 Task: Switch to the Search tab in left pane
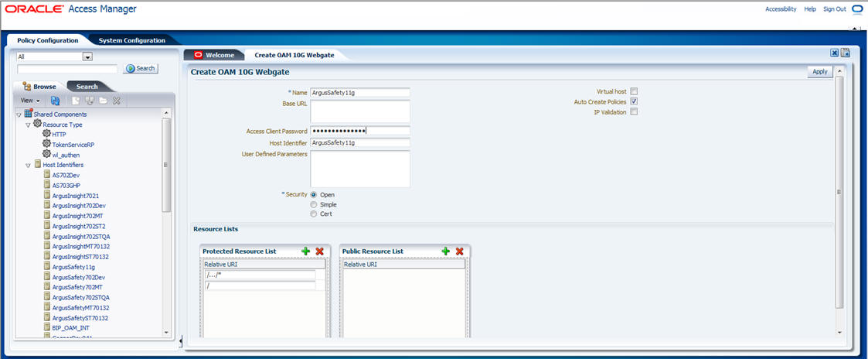(x=87, y=87)
